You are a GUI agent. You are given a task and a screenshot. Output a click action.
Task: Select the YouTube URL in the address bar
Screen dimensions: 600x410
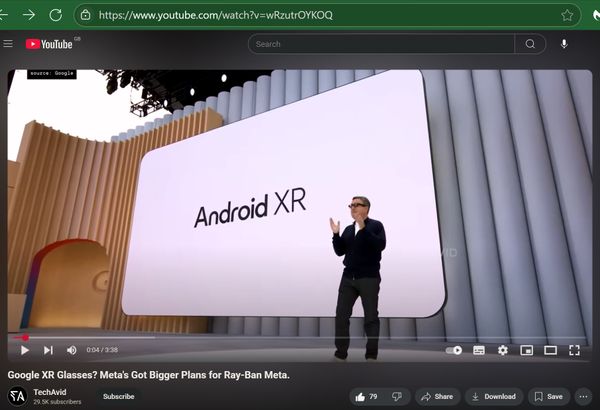[x=215, y=15]
